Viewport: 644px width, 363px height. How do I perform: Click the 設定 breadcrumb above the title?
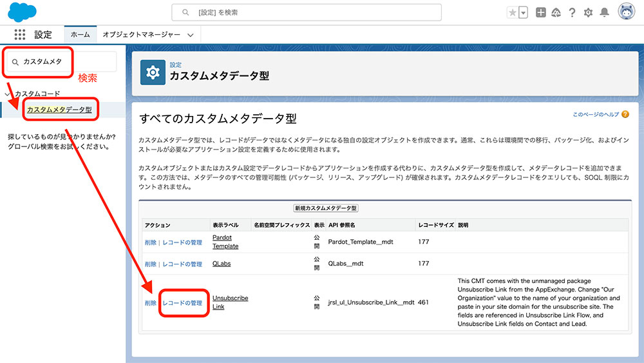point(176,65)
